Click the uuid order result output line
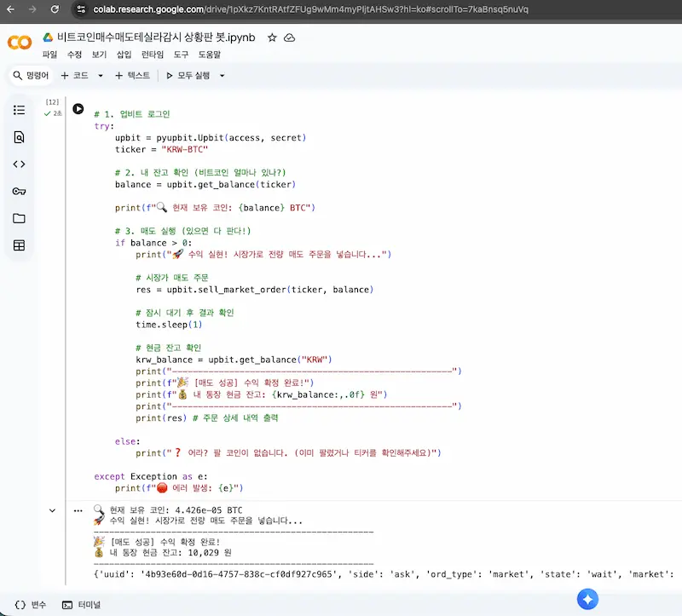Screen dimensions: 682x616 [x=384, y=574]
